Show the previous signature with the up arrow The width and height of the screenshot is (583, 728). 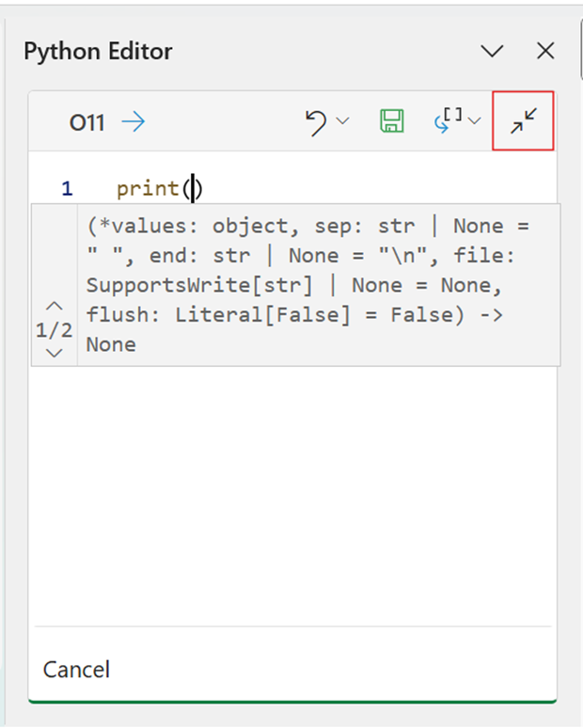pos(55,306)
